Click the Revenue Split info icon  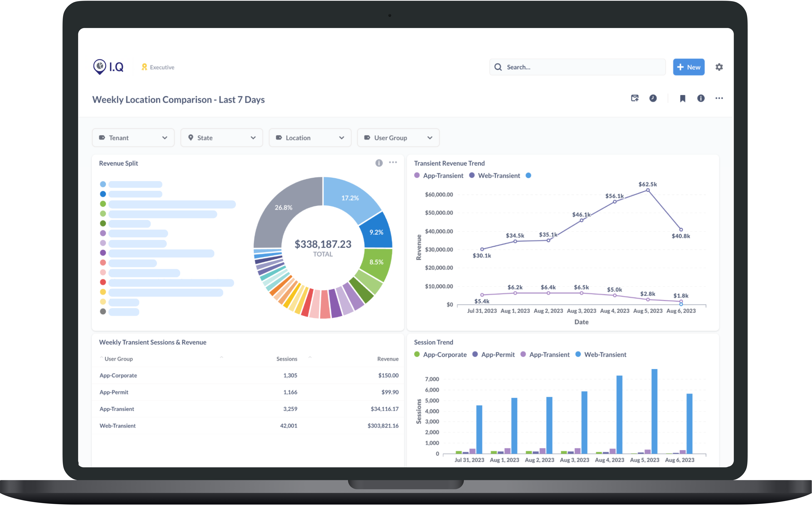[379, 163]
